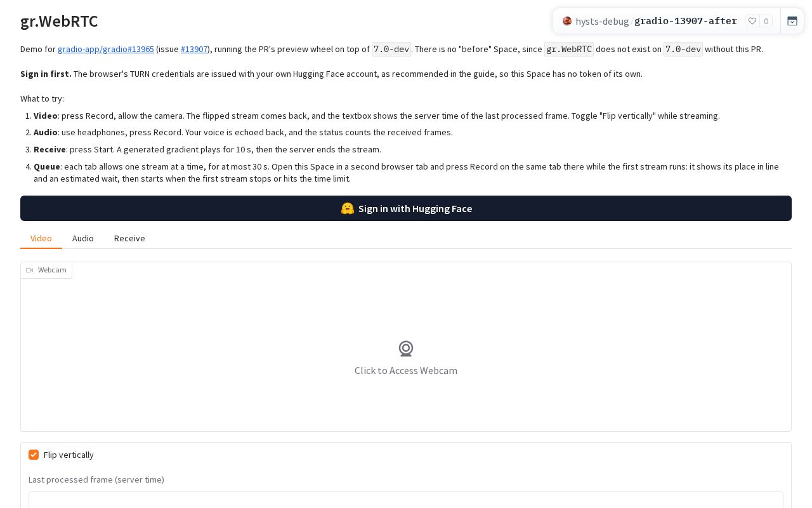Click the Last processed frame textbox
Viewport: 812px width, 508px height.
[406, 500]
